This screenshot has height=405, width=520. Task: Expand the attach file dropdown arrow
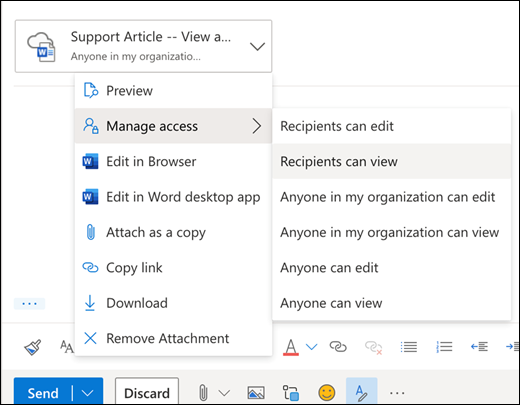(x=224, y=393)
